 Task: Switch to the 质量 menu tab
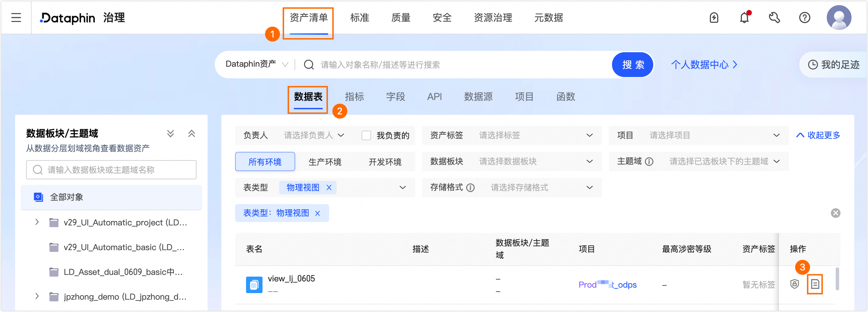tap(400, 18)
